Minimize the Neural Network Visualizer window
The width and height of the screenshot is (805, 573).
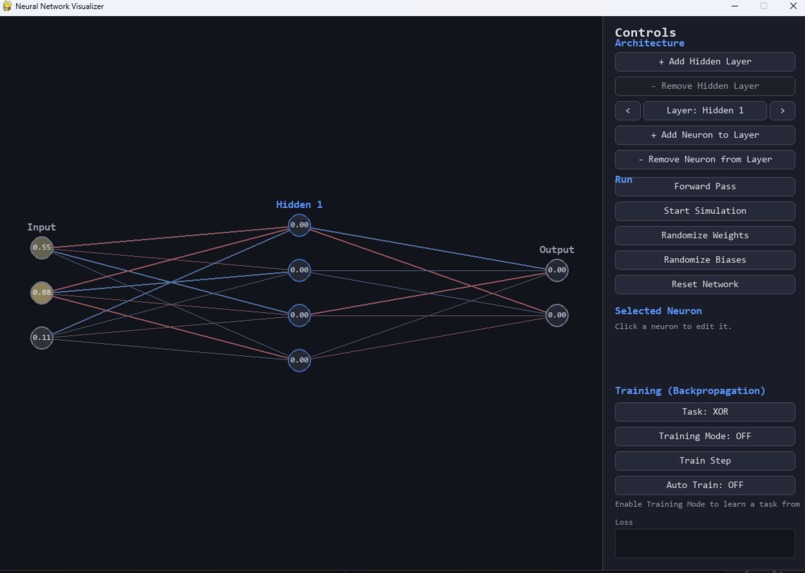point(735,6)
